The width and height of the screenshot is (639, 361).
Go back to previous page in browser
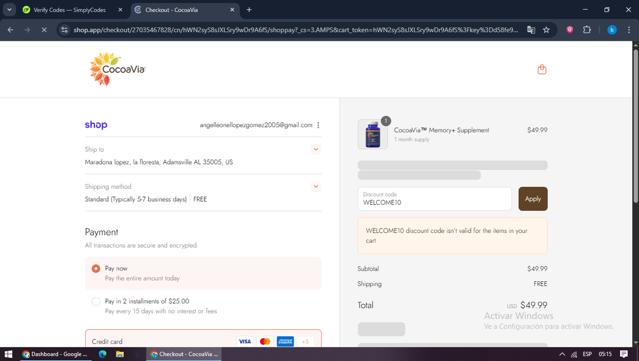(x=11, y=30)
